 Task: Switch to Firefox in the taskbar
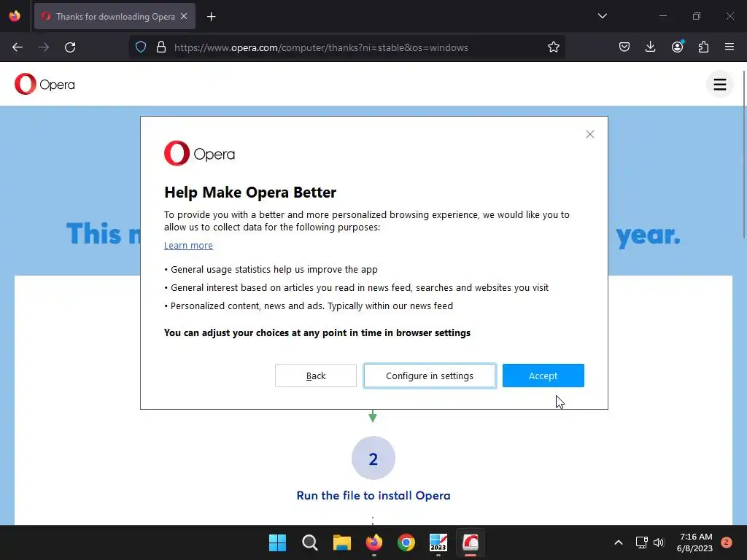[374, 542]
